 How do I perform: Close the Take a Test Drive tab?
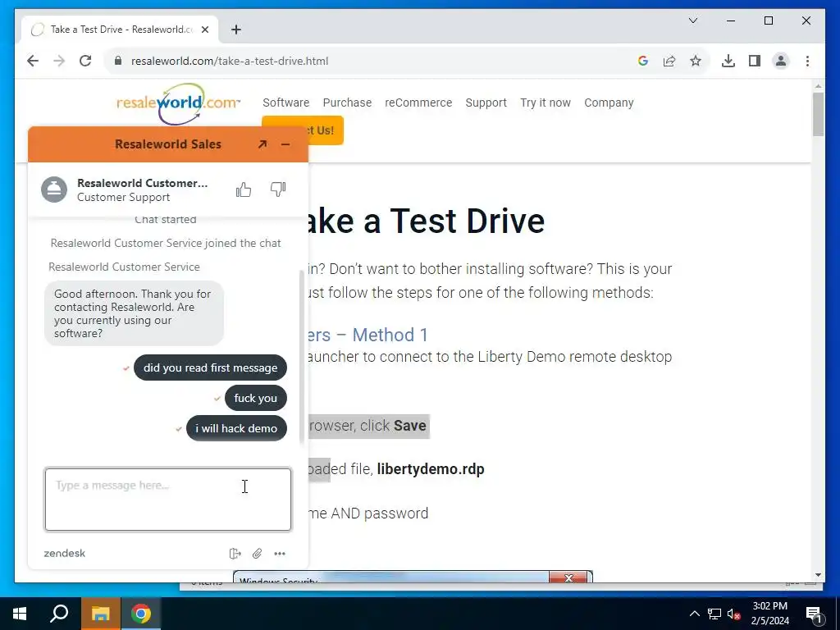point(204,30)
